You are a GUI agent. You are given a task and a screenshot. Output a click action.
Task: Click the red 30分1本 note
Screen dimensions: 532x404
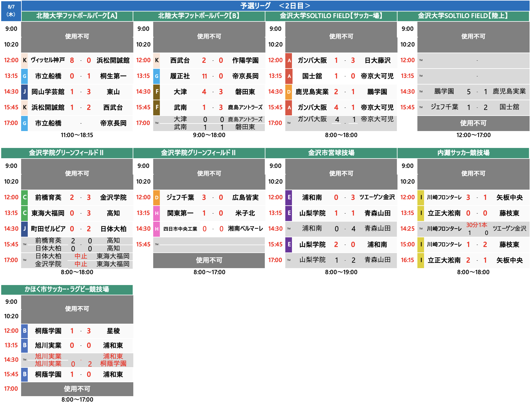(477, 225)
